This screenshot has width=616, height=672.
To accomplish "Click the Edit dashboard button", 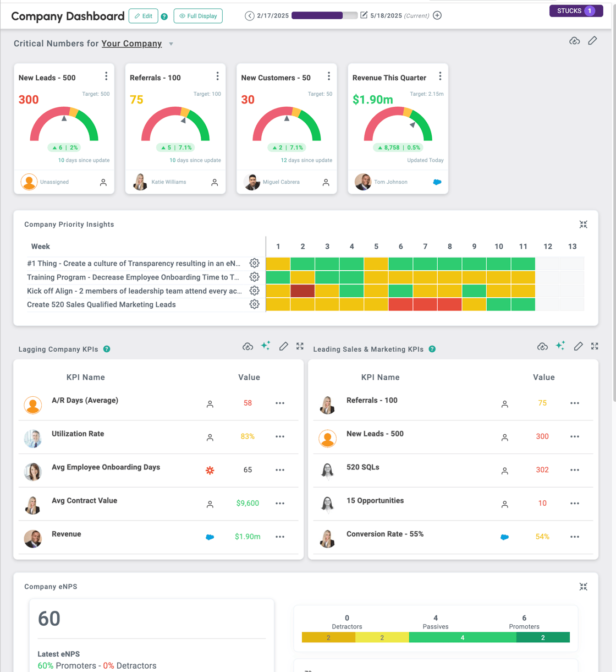I will (x=144, y=16).
